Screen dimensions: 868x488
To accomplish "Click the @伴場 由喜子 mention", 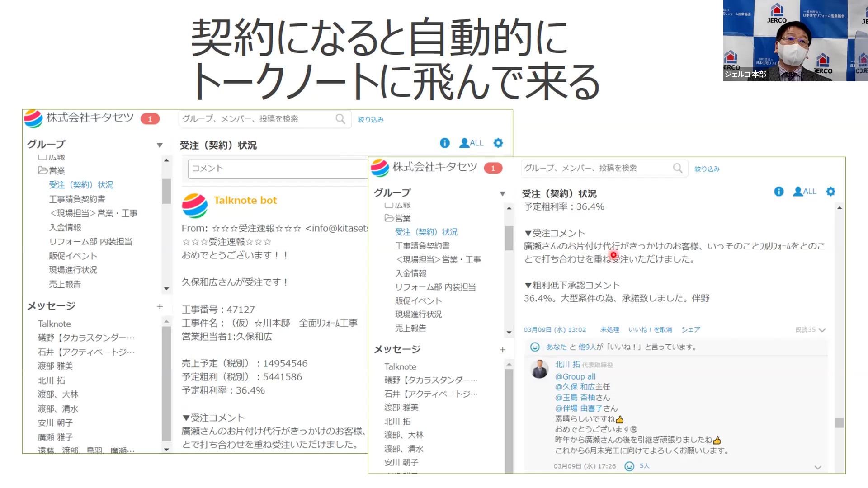I will pos(579,408).
